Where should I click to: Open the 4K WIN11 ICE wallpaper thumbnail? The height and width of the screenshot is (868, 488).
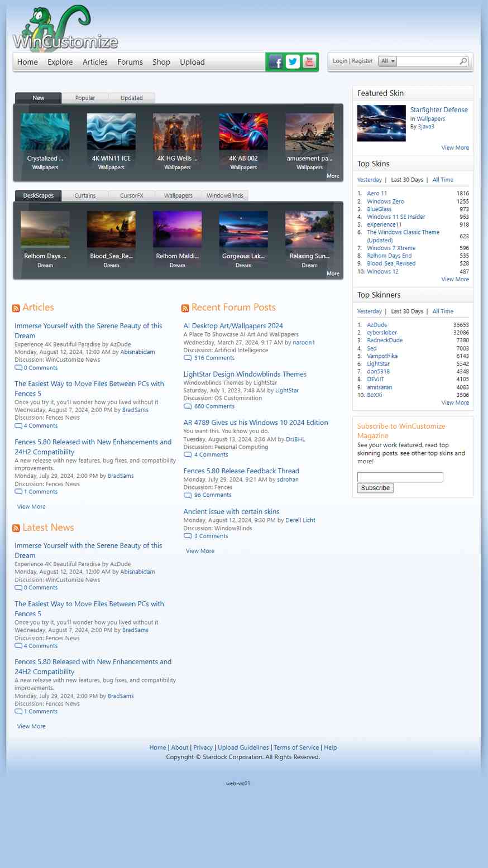point(111,132)
